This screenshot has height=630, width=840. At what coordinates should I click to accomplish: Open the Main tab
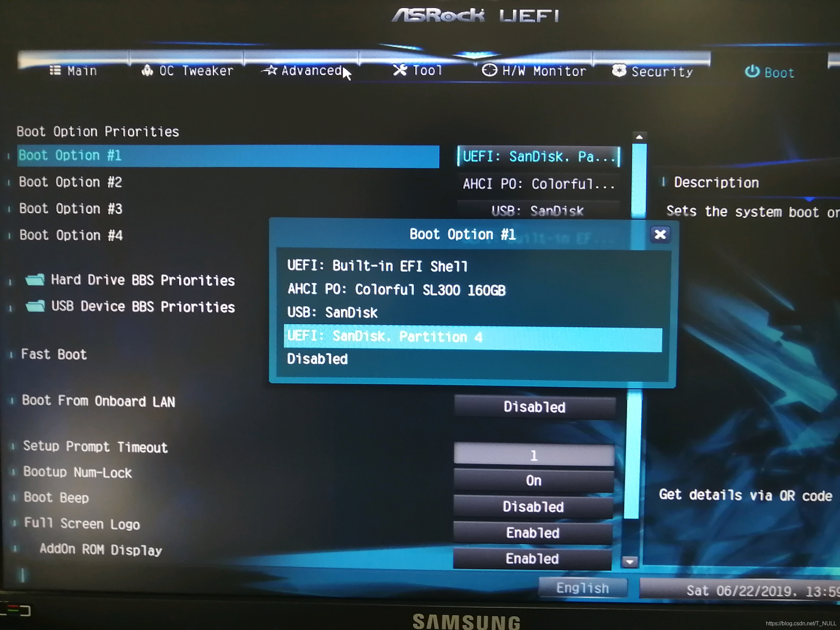[73, 71]
